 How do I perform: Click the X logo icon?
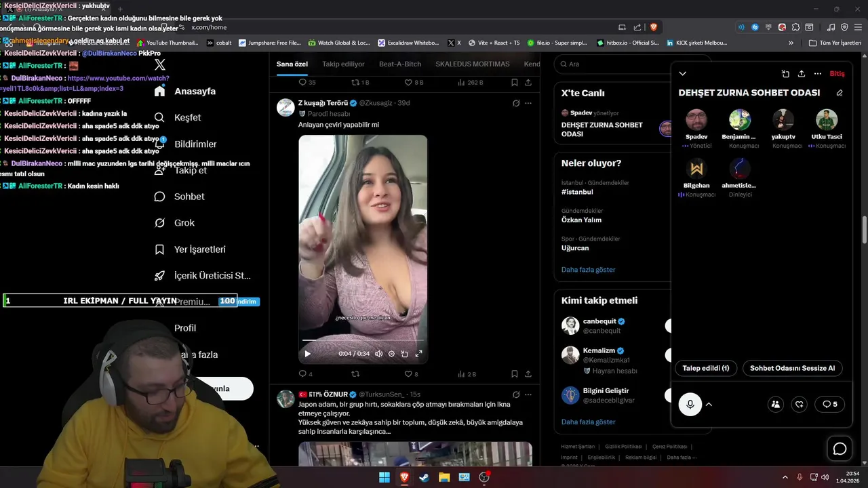[160, 64]
